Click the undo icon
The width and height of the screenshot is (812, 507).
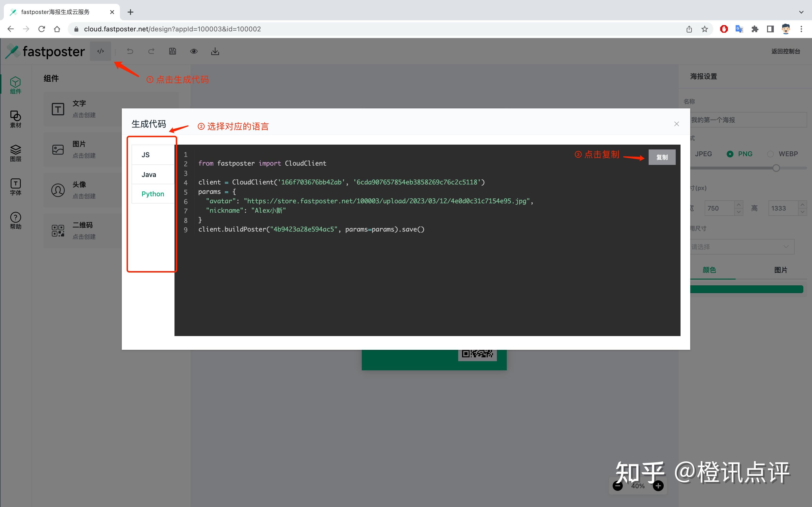click(x=130, y=51)
